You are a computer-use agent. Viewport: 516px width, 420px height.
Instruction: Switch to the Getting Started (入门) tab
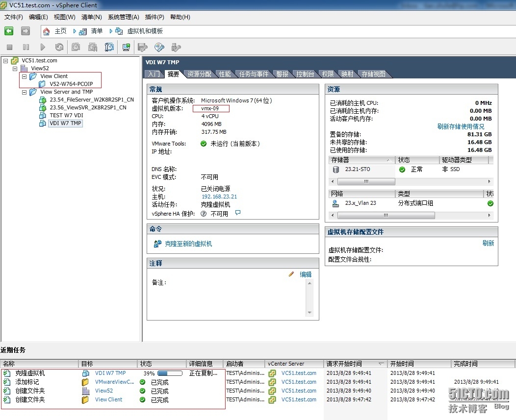[x=154, y=74]
